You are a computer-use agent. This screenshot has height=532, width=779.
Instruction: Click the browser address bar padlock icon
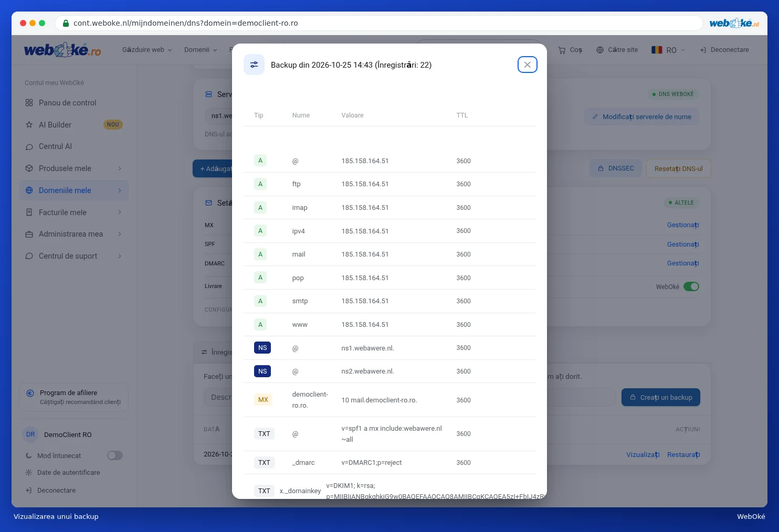(66, 23)
